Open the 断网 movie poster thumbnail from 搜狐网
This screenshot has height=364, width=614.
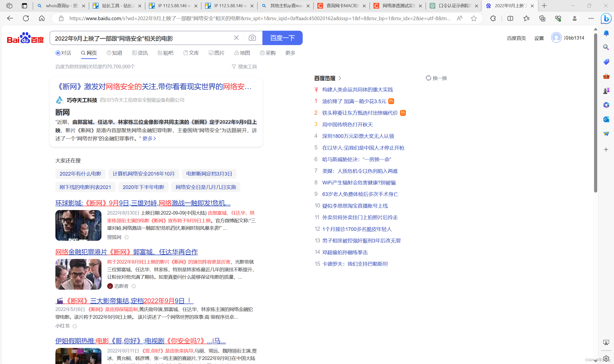point(78,225)
